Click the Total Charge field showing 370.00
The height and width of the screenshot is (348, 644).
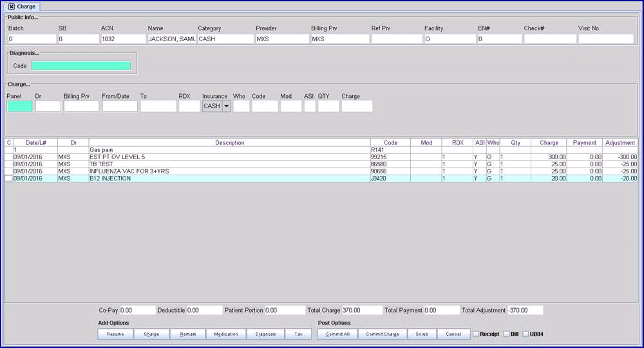click(x=361, y=310)
